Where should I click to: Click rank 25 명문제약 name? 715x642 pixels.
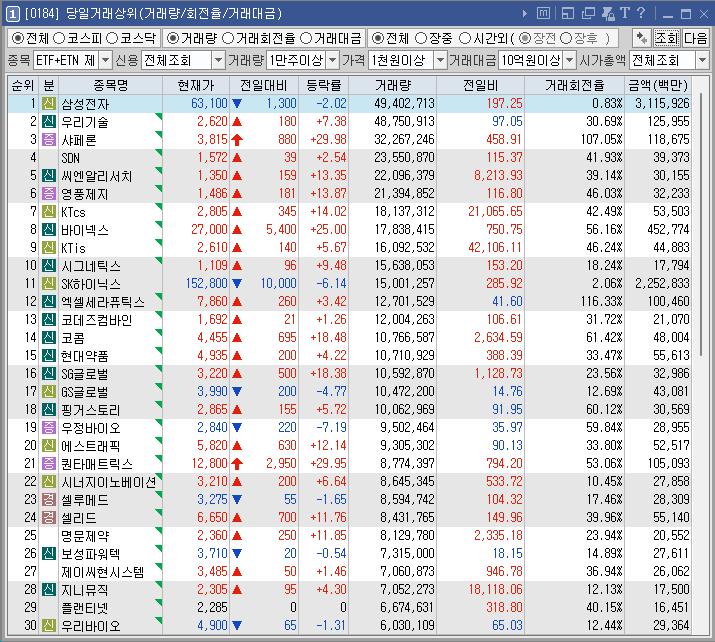click(85, 536)
